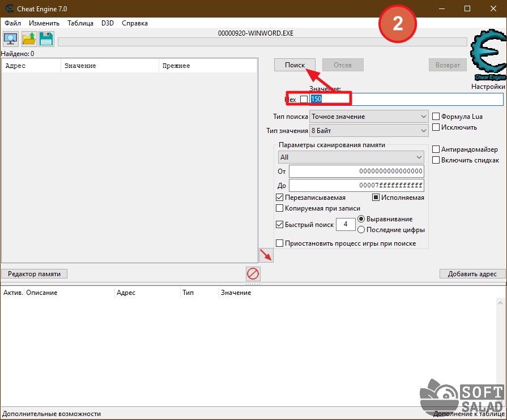Open Настройки below the logo
The image size is (507, 420).
[x=488, y=87]
